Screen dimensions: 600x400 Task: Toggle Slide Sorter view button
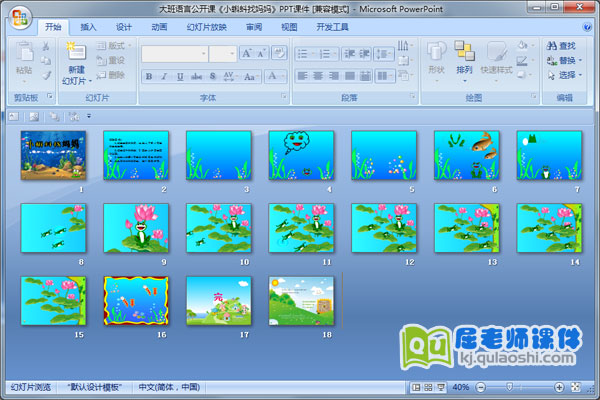pyautogui.click(x=428, y=387)
